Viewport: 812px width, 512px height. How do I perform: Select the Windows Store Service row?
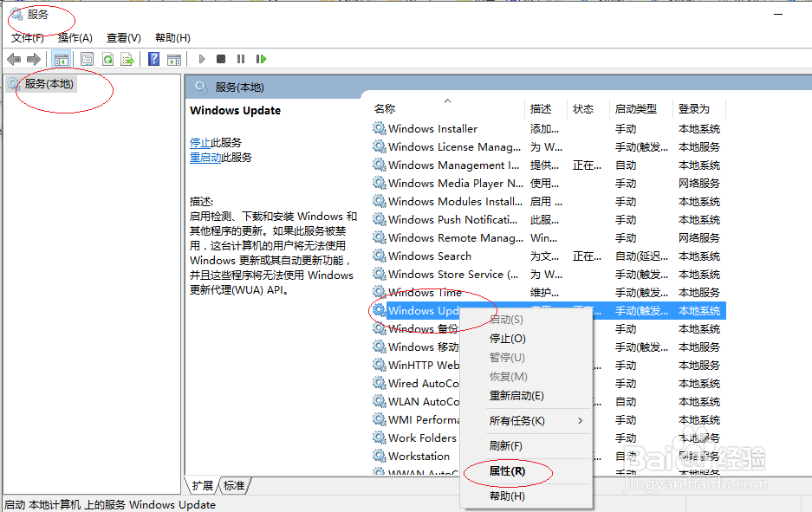coord(549,275)
